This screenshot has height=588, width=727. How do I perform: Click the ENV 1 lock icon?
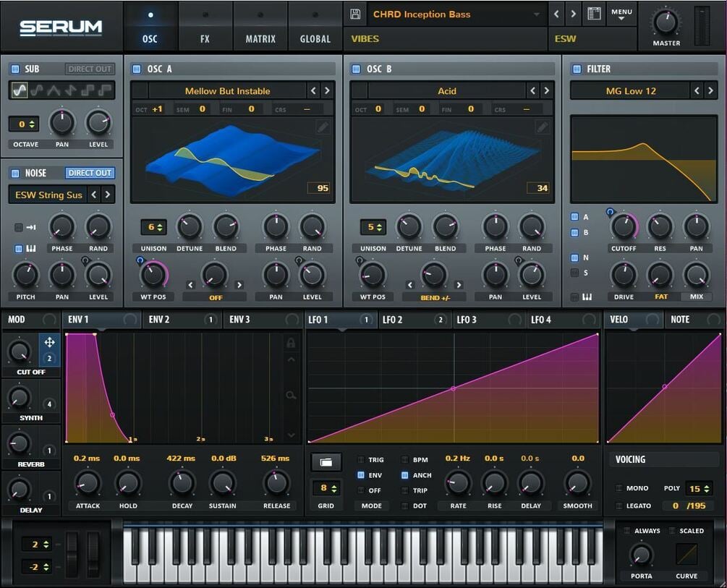click(291, 343)
